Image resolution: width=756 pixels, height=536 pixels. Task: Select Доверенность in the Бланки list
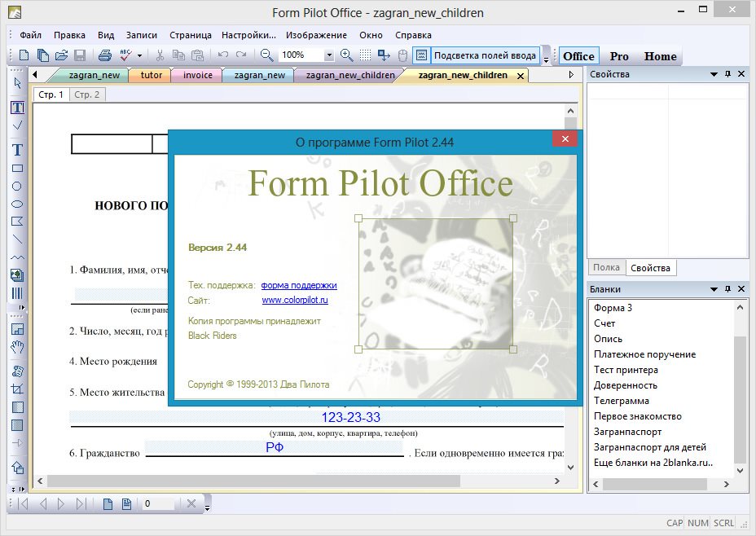[626, 385]
